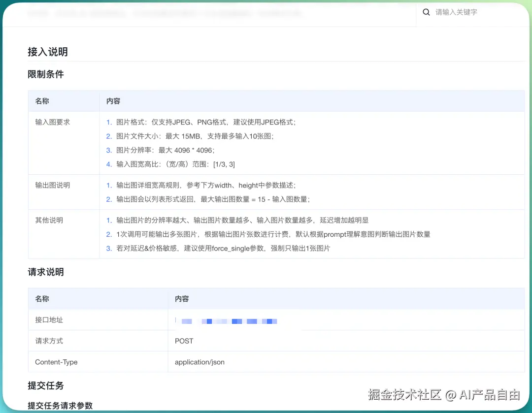Click the 接入说明 page heading
532x413 pixels.
(x=47, y=52)
